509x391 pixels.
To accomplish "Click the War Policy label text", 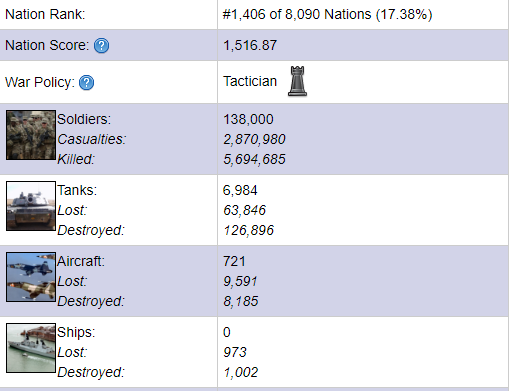I will [x=40, y=82].
